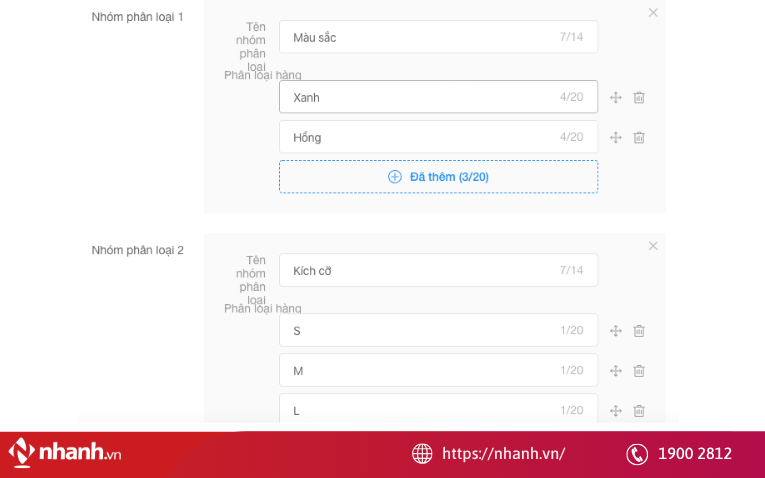Click the move handle for L size row

(616, 411)
